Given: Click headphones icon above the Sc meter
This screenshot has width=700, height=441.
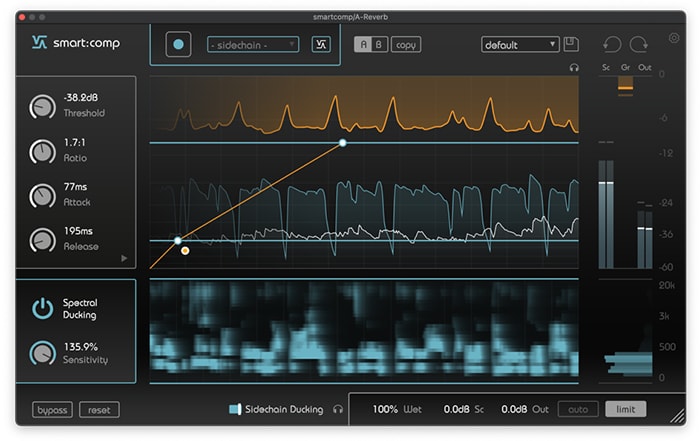Looking at the screenshot, I should click(574, 68).
